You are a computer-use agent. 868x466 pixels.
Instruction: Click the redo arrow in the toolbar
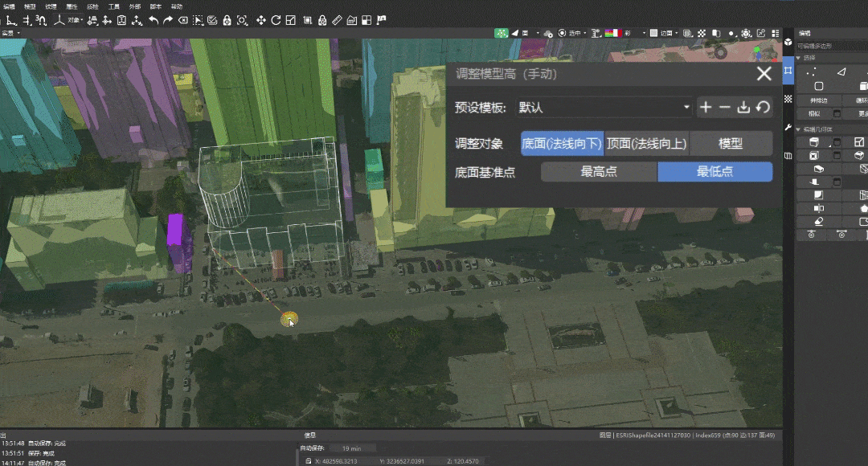click(168, 20)
